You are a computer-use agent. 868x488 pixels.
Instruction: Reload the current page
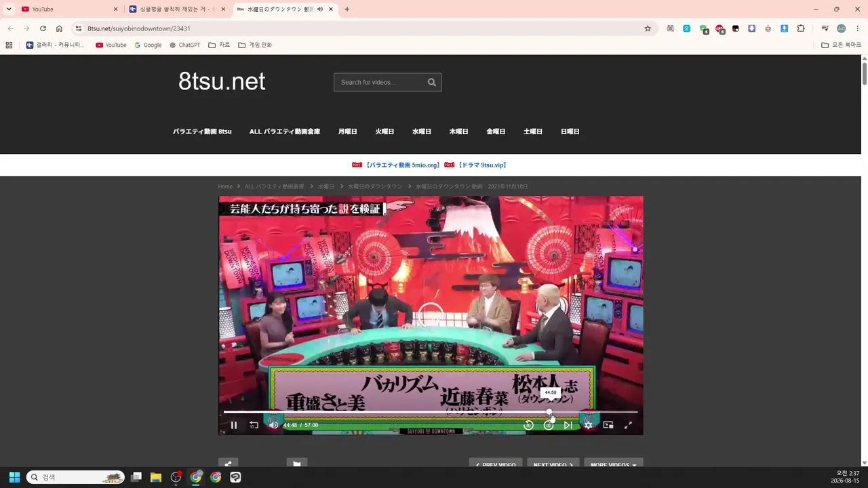[x=43, y=28]
